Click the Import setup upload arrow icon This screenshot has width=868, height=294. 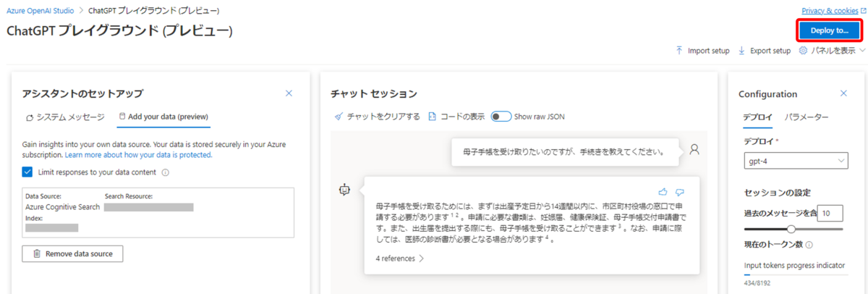679,51
